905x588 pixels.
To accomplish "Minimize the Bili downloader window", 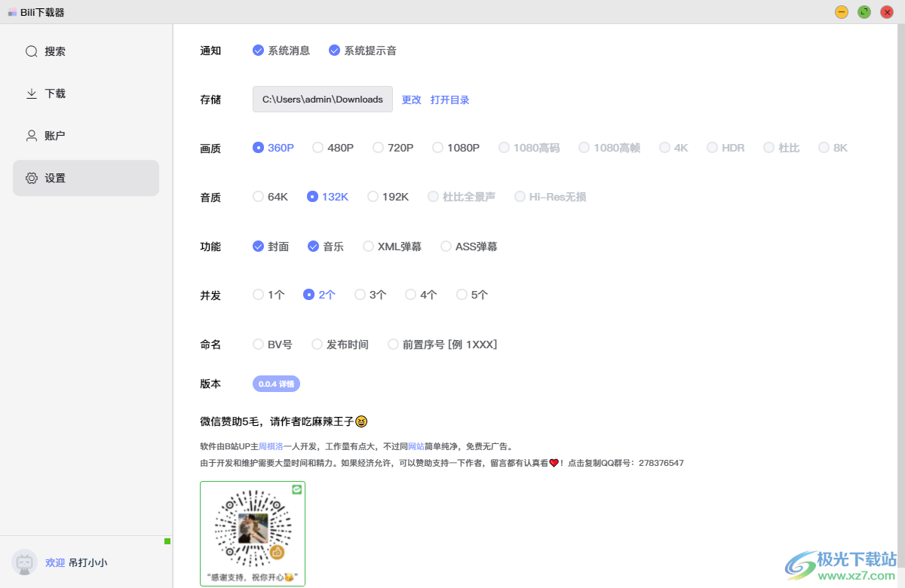I will 842,12.
